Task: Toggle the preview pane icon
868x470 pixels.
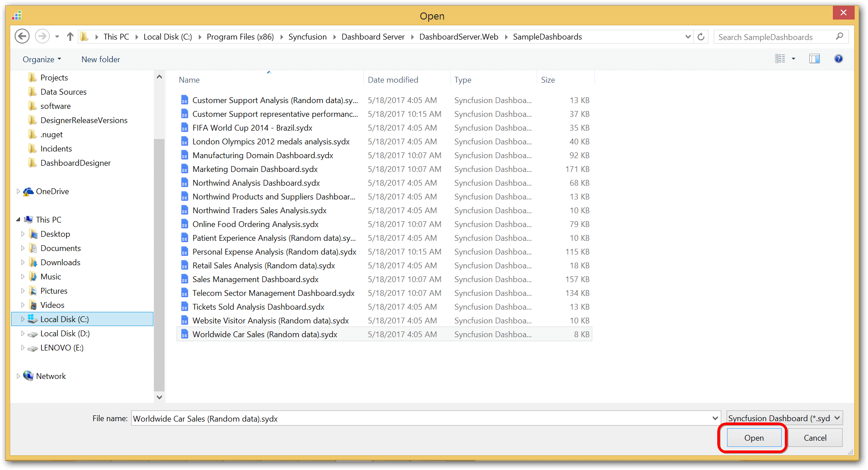Action: [x=814, y=59]
